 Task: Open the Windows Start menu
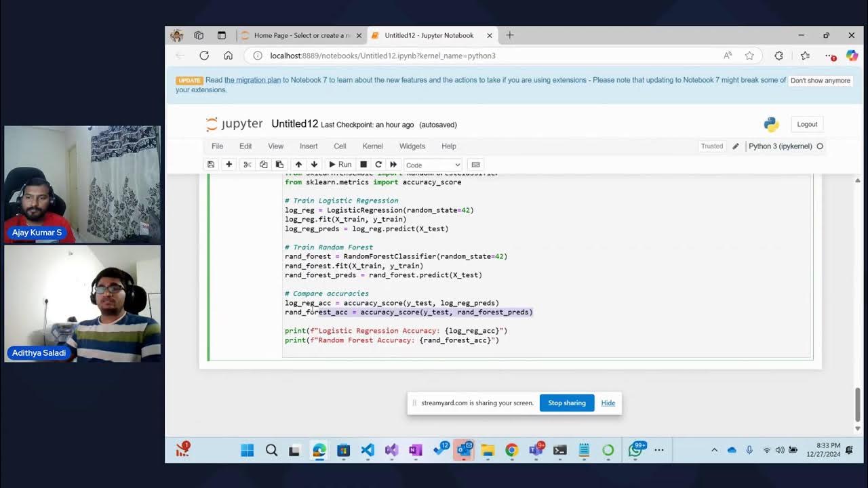point(248,450)
